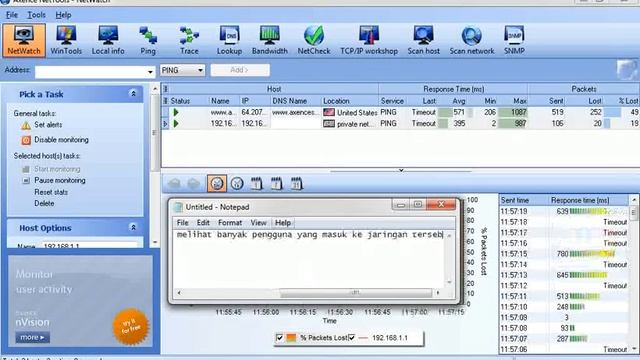Click the red 192.168.1.1 line swatch
This screenshot has height=360, width=640.
coord(363,338)
